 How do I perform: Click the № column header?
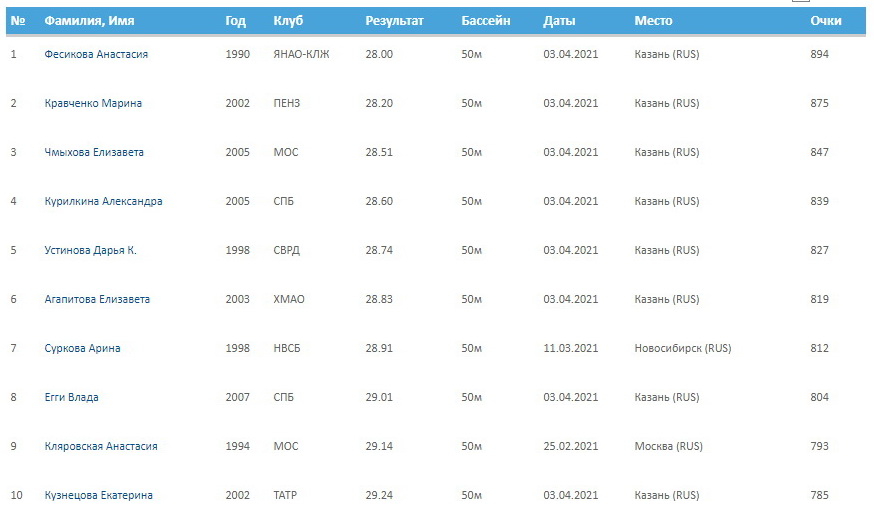pyautogui.click(x=18, y=21)
